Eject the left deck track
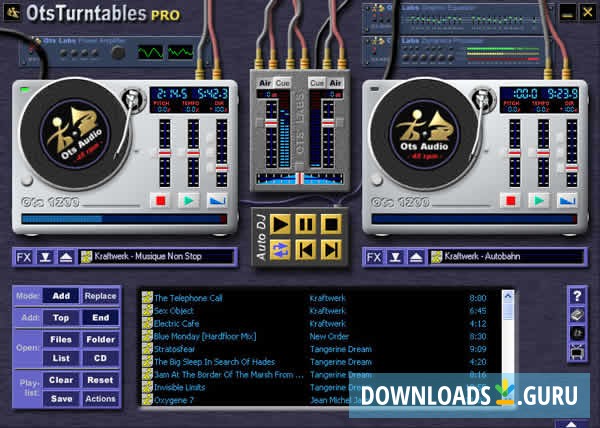This screenshot has width=600, height=428. click(x=66, y=257)
